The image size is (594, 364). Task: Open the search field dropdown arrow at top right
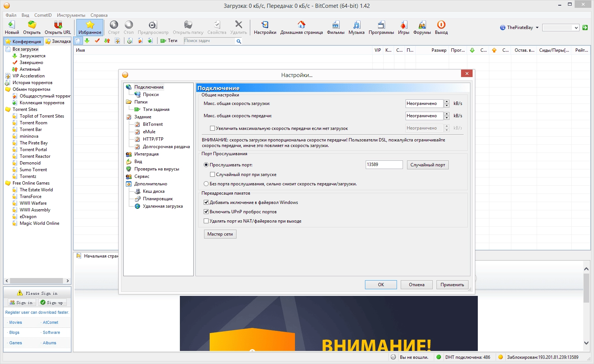click(576, 28)
